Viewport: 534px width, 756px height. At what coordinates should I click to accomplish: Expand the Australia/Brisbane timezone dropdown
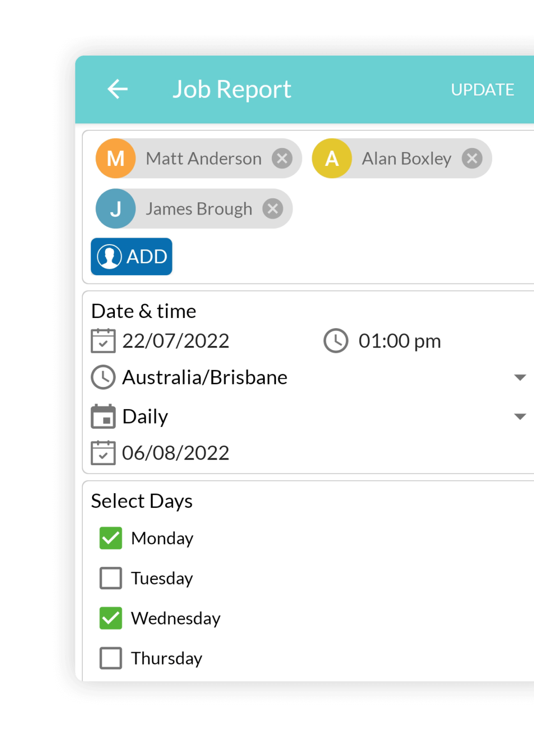pyautogui.click(x=521, y=377)
